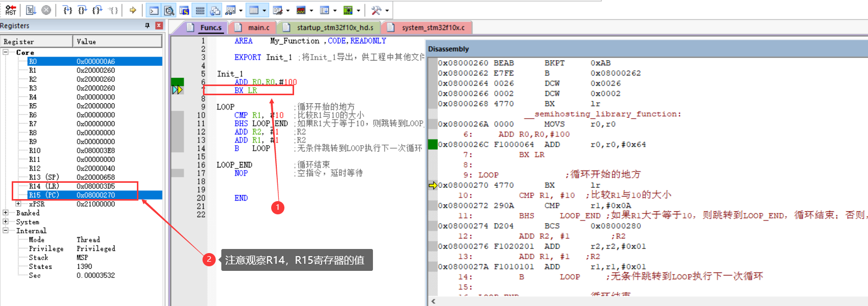Click the States value 1390
The height and width of the screenshot is (306, 868).
(x=84, y=266)
